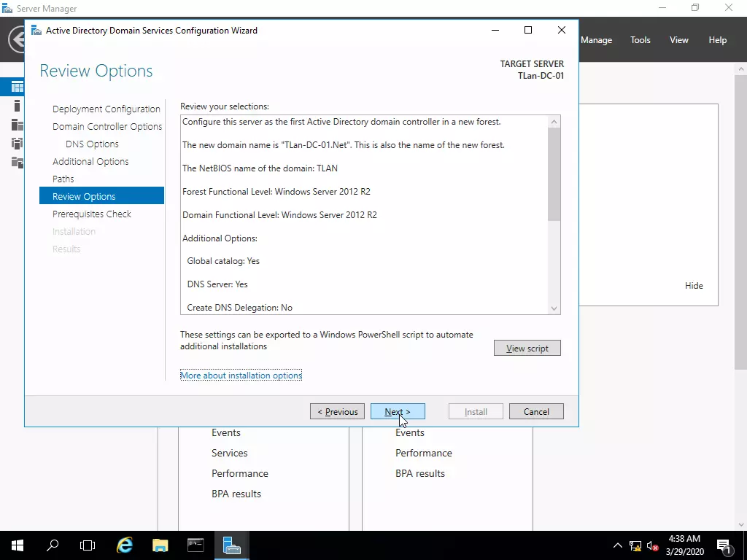The image size is (747, 560).
Task: Go to the Additional Options step
Action: 90,161
